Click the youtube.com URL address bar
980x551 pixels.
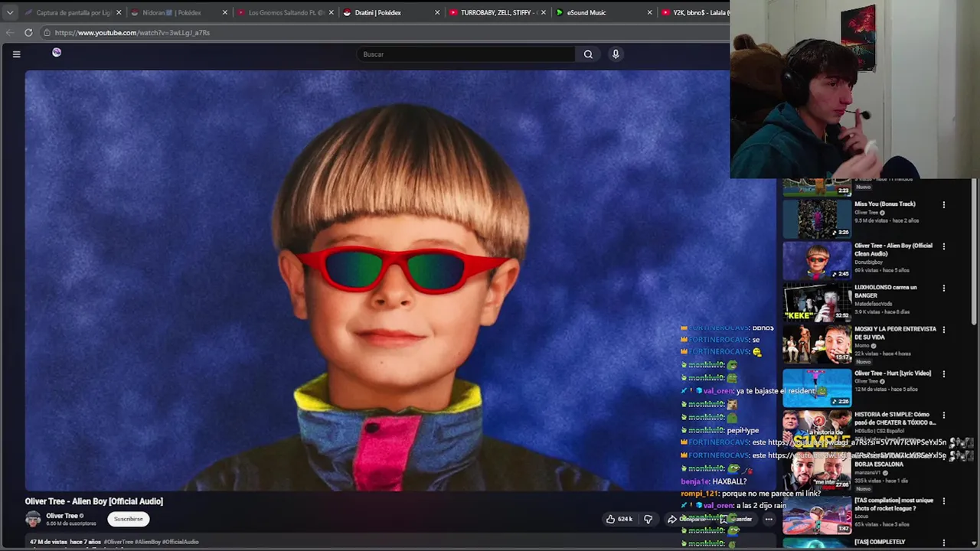383,33
